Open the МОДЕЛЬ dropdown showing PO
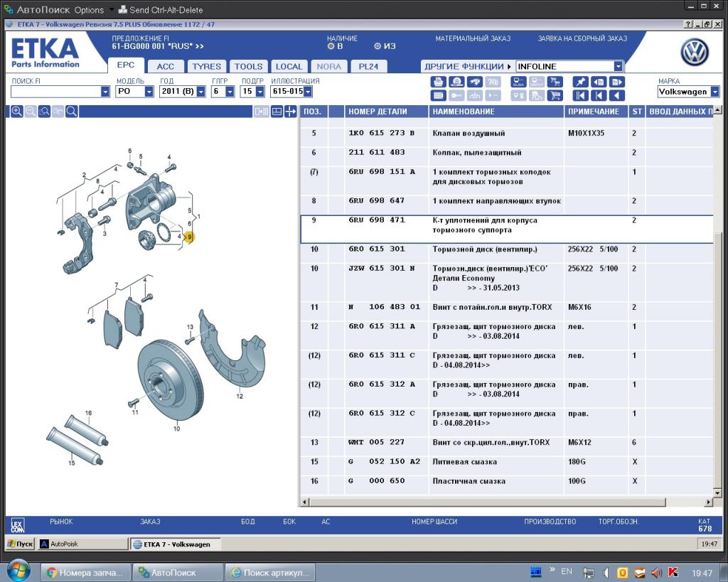728x582 pixels. coord(149,92)
